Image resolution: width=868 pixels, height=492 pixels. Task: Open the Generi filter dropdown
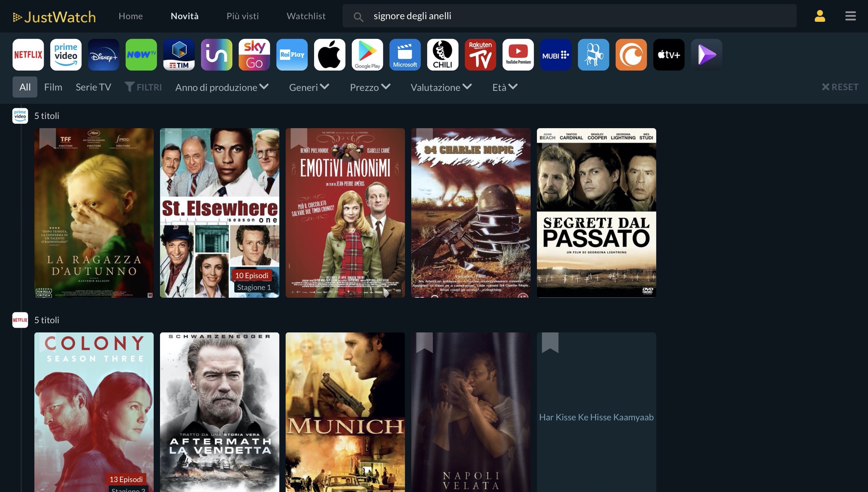point(309,87)
